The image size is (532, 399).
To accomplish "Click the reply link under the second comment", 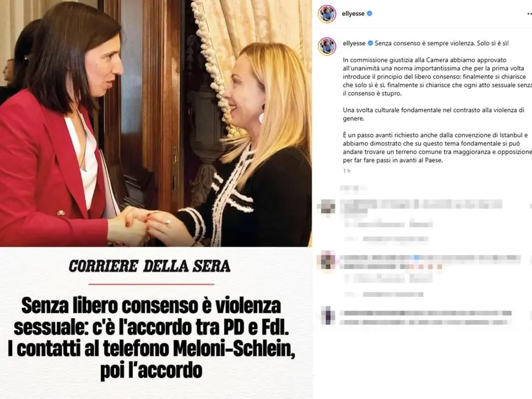I will click(x=421, y=279).
